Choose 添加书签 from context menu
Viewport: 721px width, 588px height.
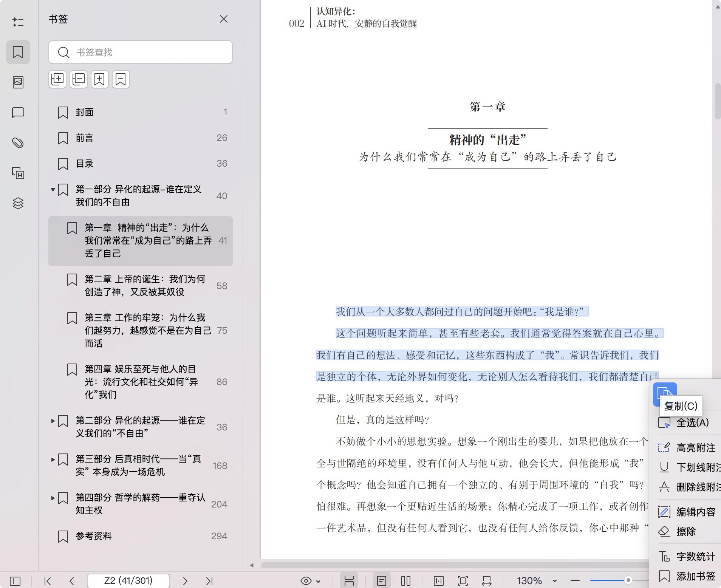689,576
